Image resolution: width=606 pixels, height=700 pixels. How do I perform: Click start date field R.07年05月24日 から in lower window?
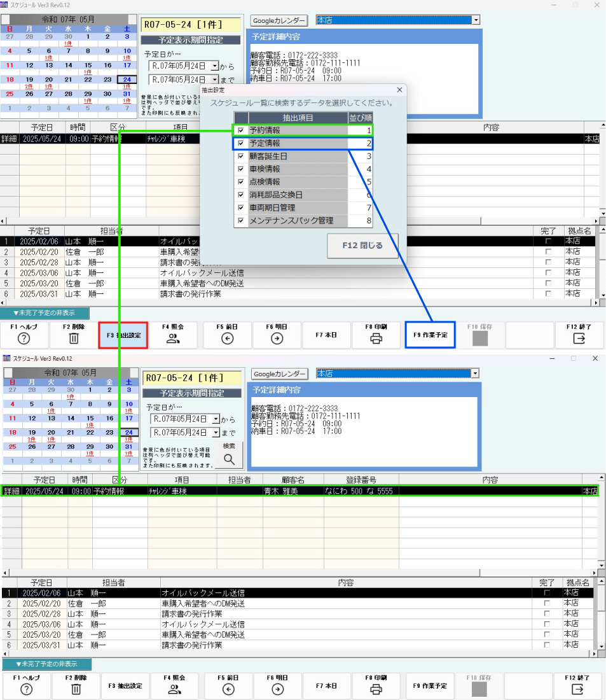pos(181,419)
